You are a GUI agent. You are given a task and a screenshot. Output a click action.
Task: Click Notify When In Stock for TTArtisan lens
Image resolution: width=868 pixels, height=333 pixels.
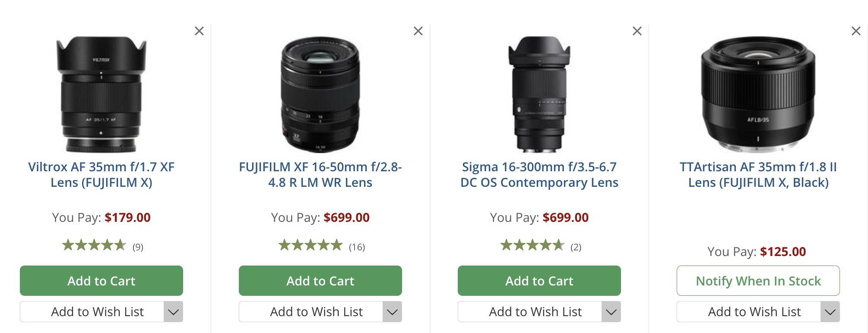click(x=758, y=281)
